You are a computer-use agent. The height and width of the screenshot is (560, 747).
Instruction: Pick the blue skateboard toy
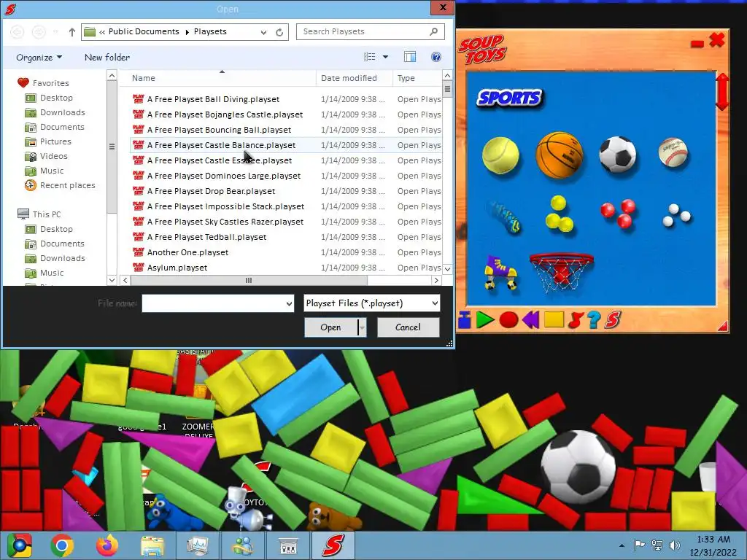click(503, 217)
